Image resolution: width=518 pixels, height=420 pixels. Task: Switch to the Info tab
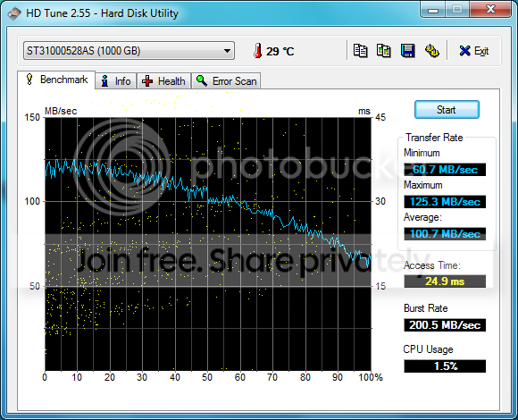(116, 81)
